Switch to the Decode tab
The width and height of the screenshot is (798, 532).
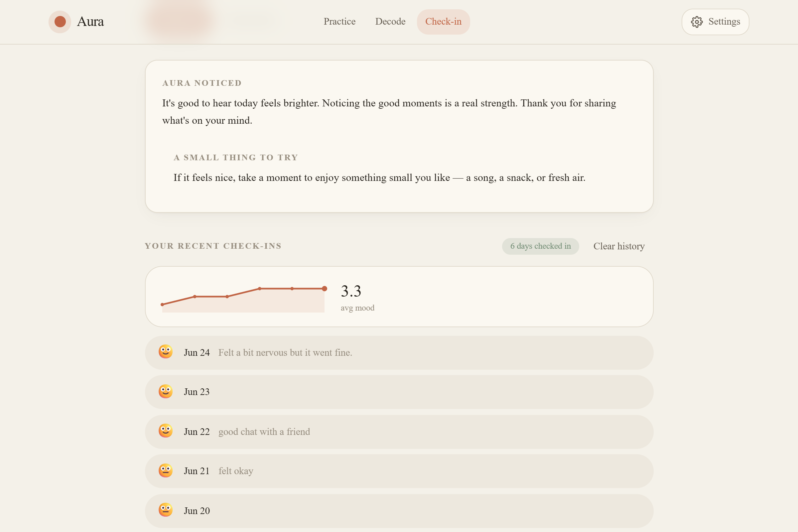[390, 22]
